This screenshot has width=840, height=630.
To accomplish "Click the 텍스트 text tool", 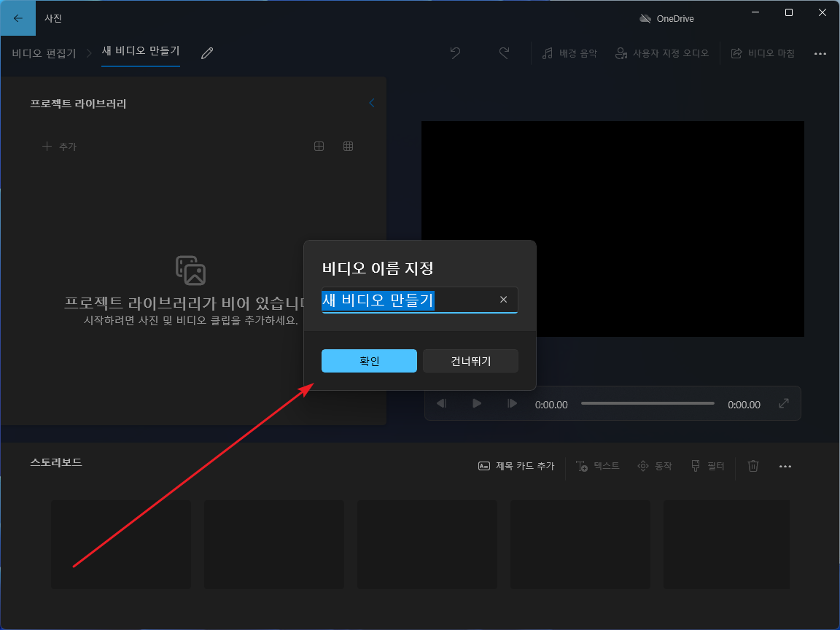I will tap(598, 466).
